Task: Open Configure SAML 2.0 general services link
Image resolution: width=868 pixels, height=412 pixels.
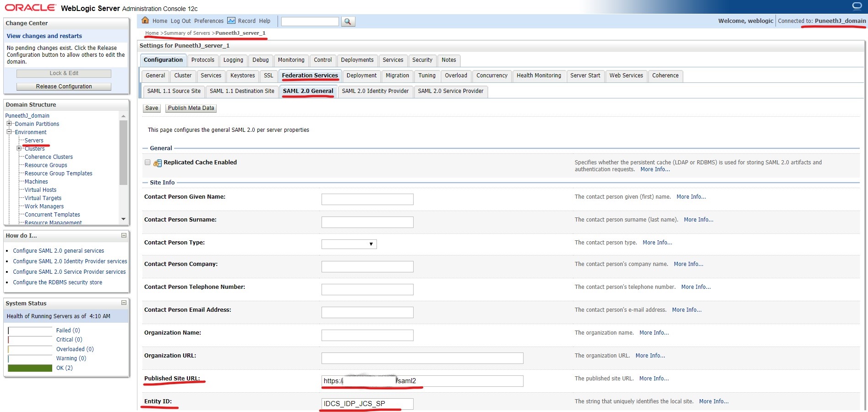Action: (x=59, y=251)
